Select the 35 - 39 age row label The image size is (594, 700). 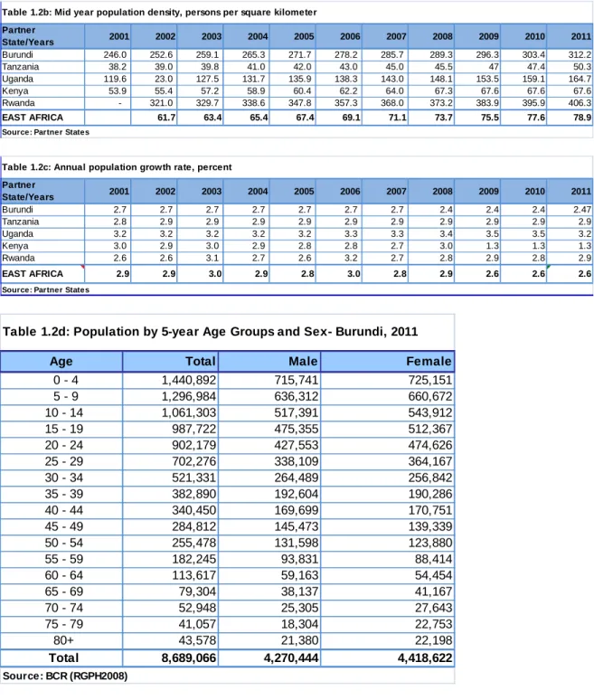64,494
